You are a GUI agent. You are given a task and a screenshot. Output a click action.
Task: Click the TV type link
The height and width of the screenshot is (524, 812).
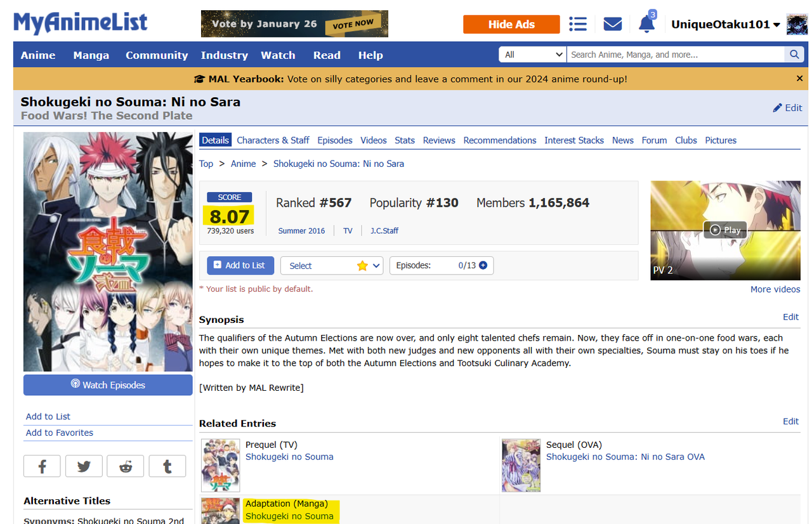tap(348, 231)
